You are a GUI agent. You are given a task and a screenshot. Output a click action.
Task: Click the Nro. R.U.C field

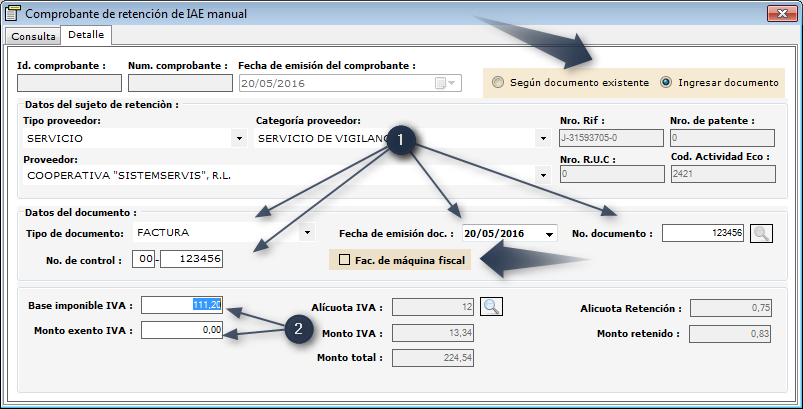point(612,174)
